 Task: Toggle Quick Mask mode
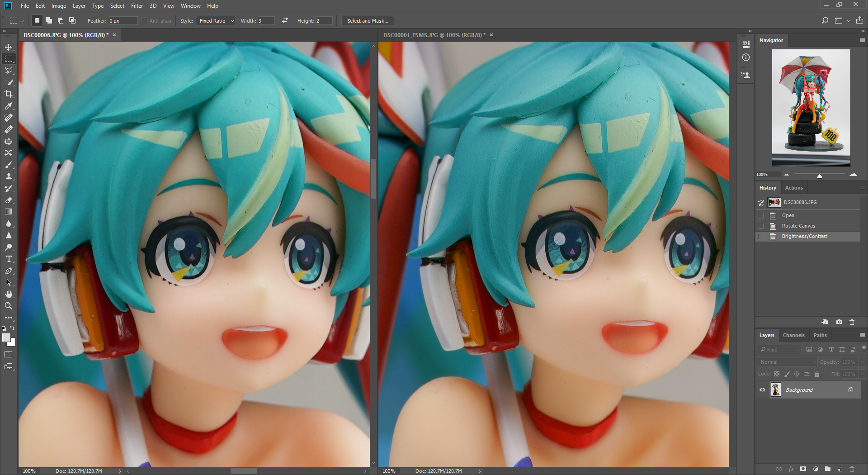[9, 355]
